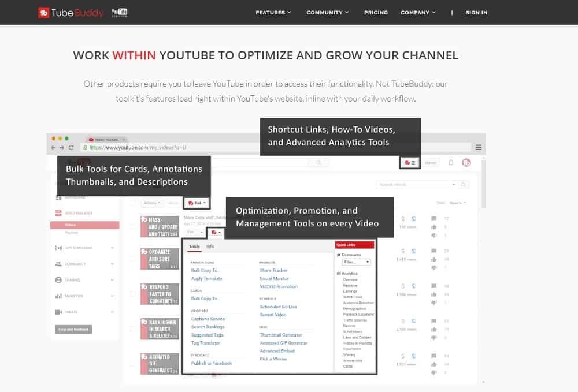Open the COMPANY menu
Image resolution: width=578 pixels, height=392 pixels.
pos(418,13)
